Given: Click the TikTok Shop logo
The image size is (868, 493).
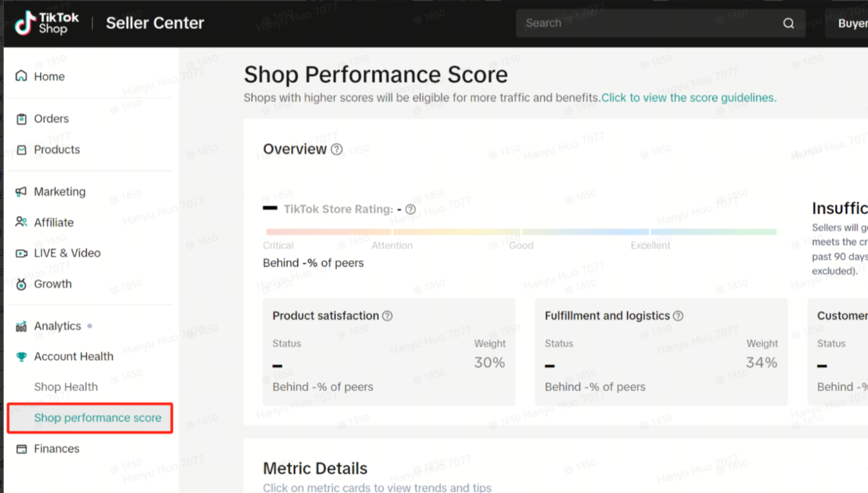Looking at the screenshot, I should coord(47,23).
